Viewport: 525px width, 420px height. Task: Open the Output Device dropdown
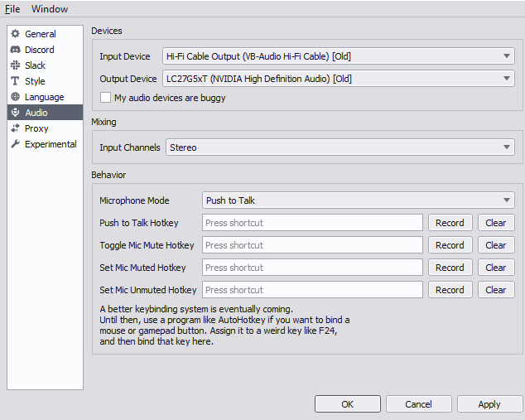click(338, 79)
